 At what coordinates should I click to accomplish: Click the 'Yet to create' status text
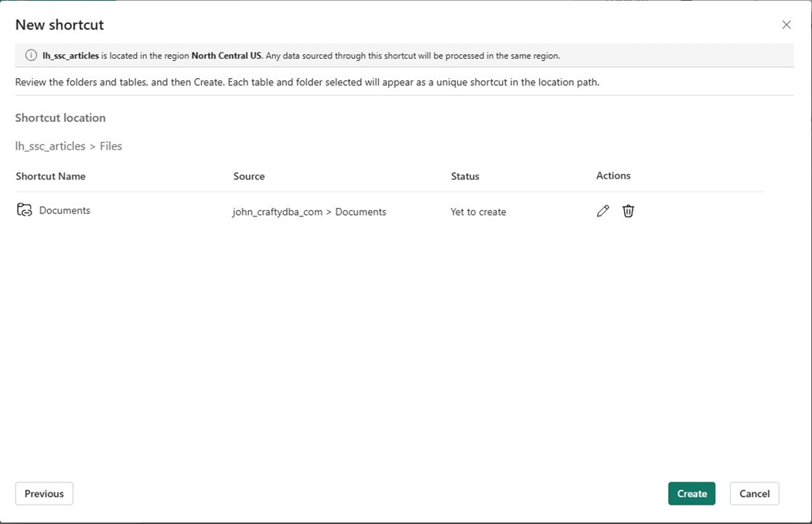(478, 212)
